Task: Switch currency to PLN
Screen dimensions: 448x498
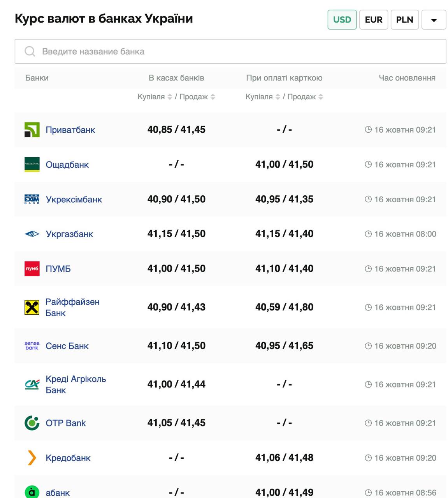Action: click(404, 20)
